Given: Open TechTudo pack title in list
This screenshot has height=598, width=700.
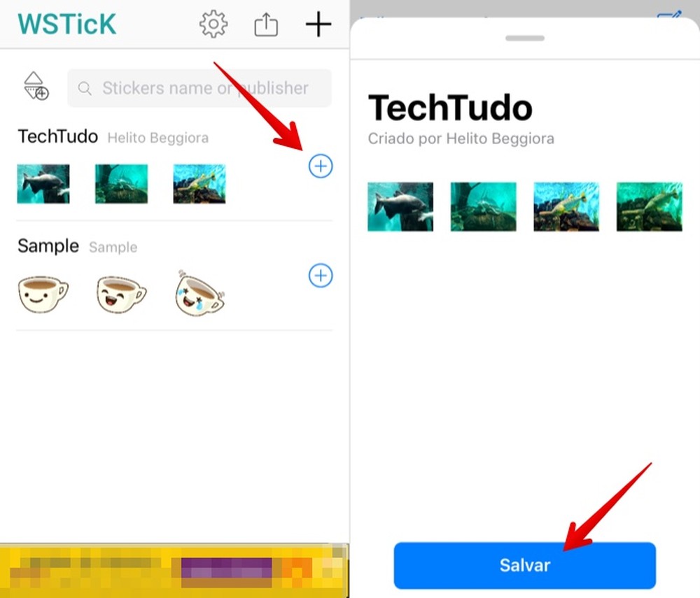Looking at the screenshot, I should 58,136.
